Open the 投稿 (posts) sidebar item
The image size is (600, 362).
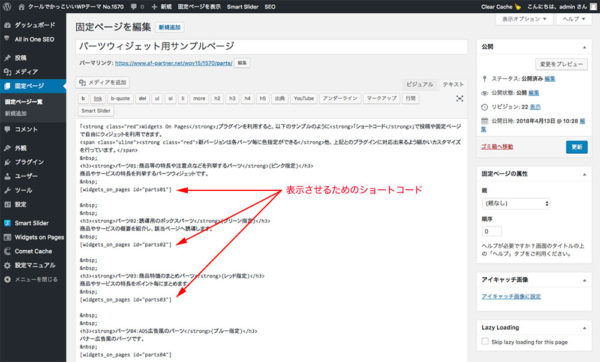click(x=33, y=58)
